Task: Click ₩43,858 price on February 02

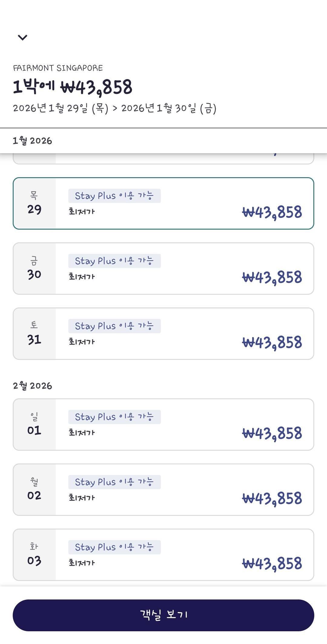Action: point(272,498)
